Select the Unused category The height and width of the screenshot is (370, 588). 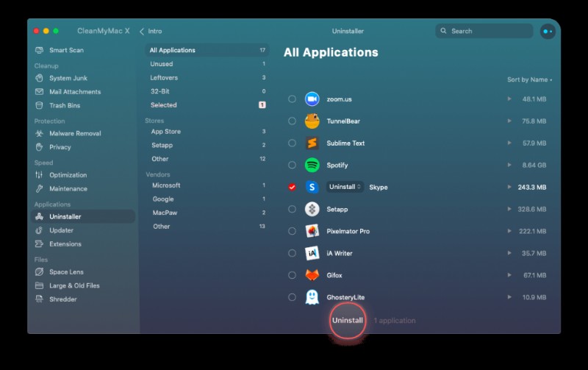click(207, 64)
